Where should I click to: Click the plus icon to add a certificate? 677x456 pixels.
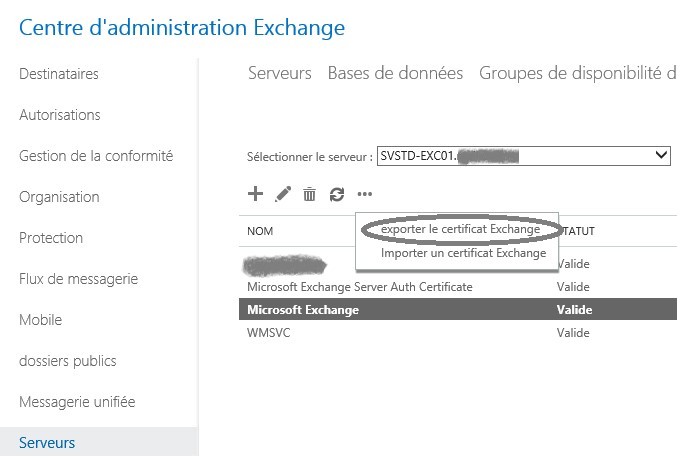255,193
